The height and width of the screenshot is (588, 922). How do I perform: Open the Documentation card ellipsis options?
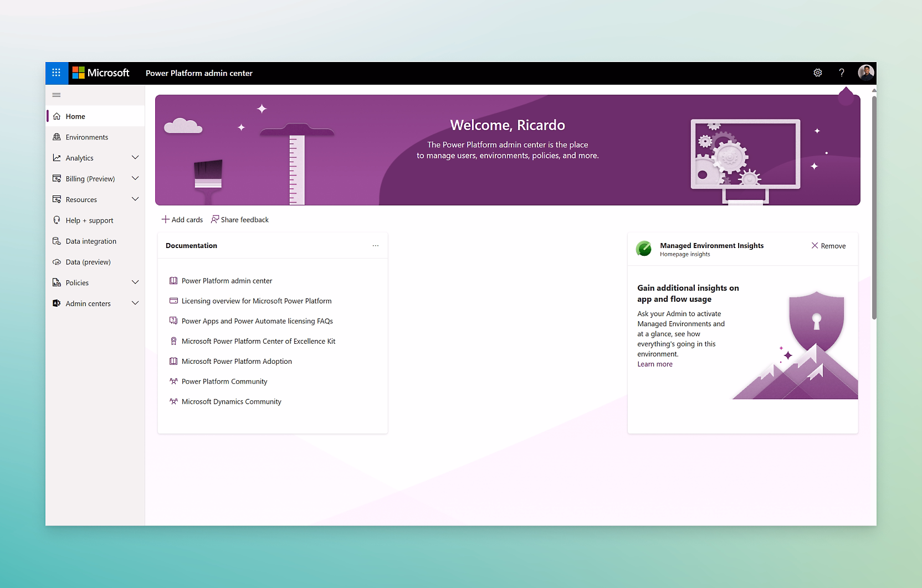376,245
